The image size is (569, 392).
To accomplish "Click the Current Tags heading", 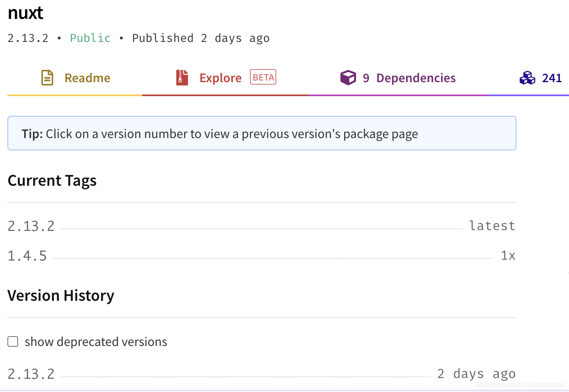I will click(52, 181).
